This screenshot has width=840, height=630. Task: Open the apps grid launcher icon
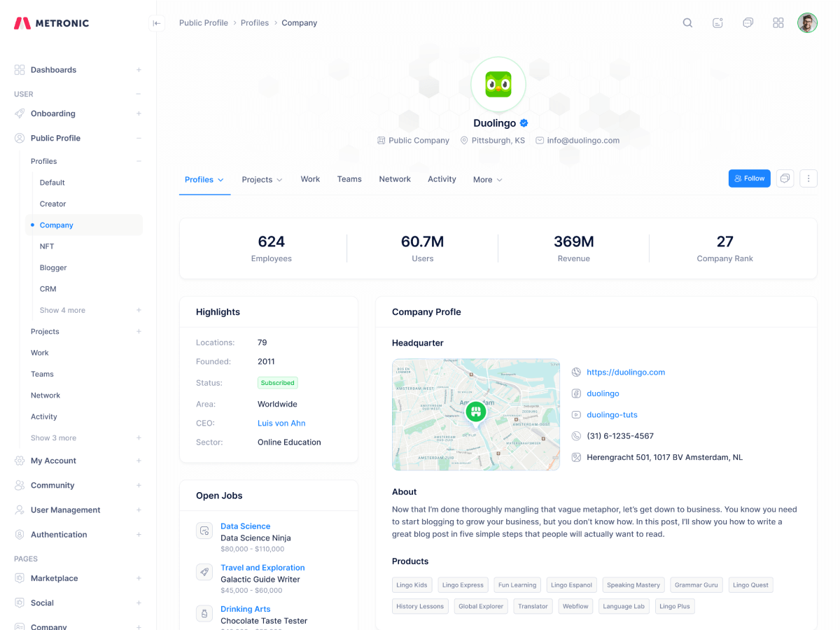(778, 22)
